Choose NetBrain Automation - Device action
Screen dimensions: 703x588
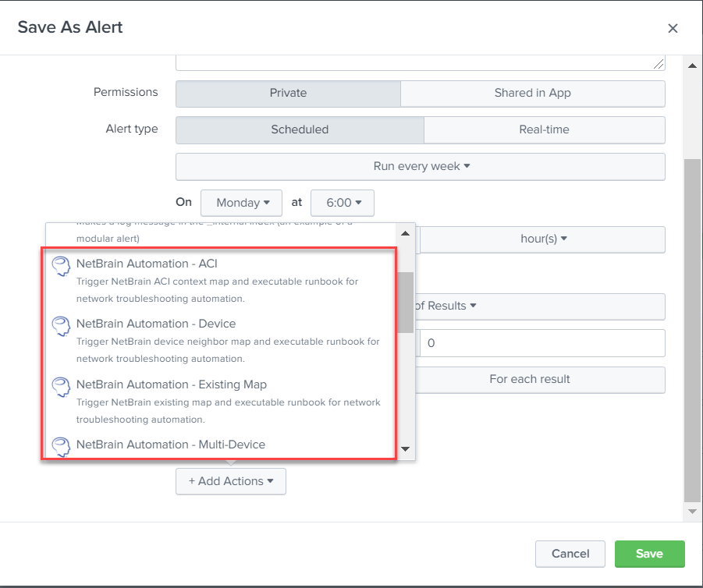[156, 324]
